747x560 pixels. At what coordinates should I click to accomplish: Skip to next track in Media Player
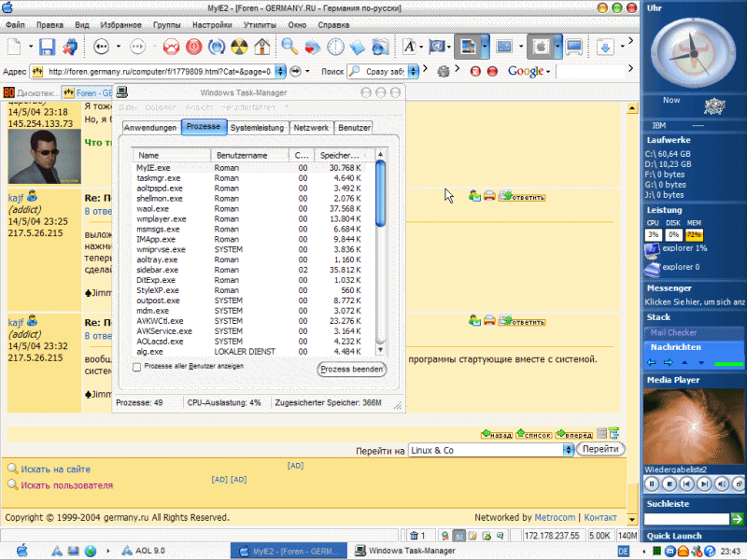pos(704,483)
